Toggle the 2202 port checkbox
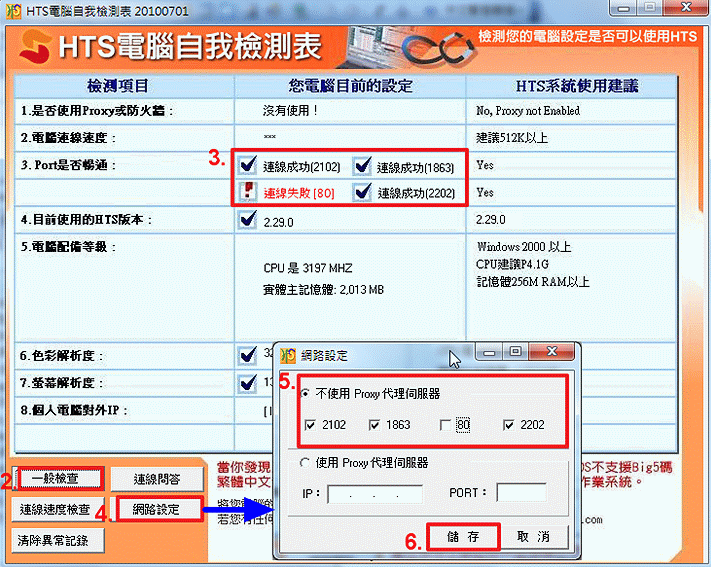The image size is (711, 567). pyautogui.click(x=509, y=425)
